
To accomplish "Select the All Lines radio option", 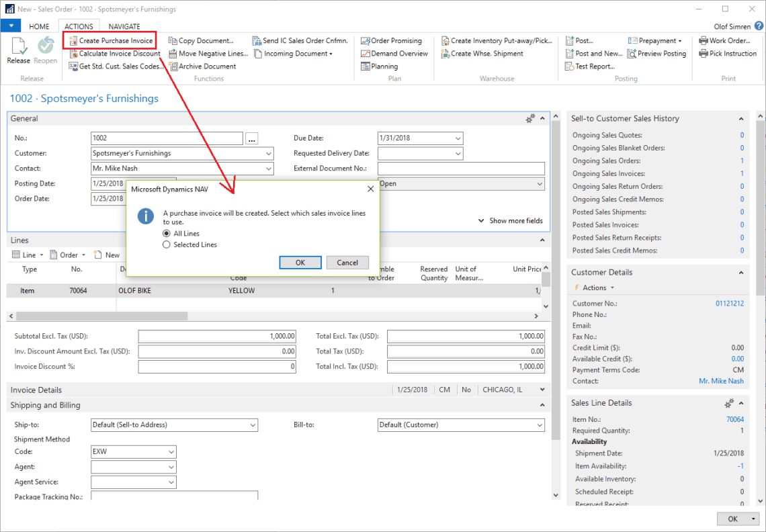I will (167, 234).
